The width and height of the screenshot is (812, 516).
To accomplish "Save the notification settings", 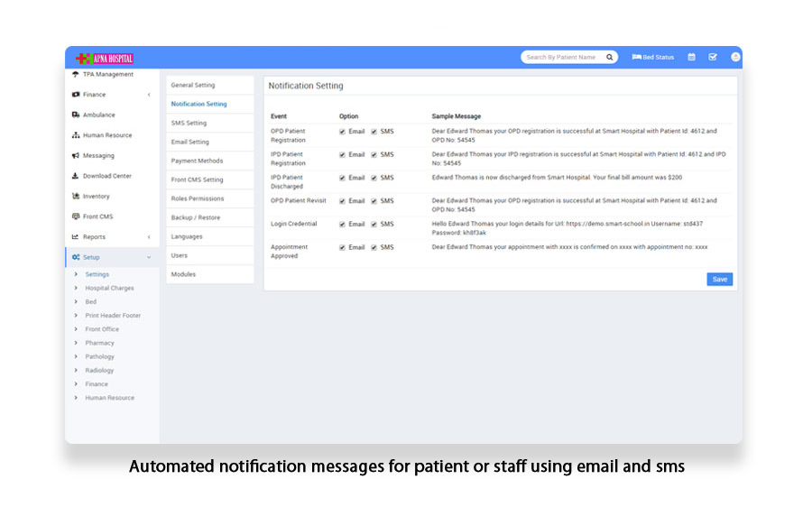I will (x=720, y=280).
